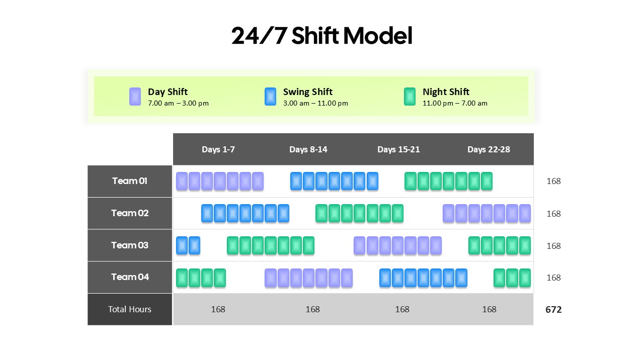
Task: Click the Team 02 row total 168
Action: pos(553,214)
